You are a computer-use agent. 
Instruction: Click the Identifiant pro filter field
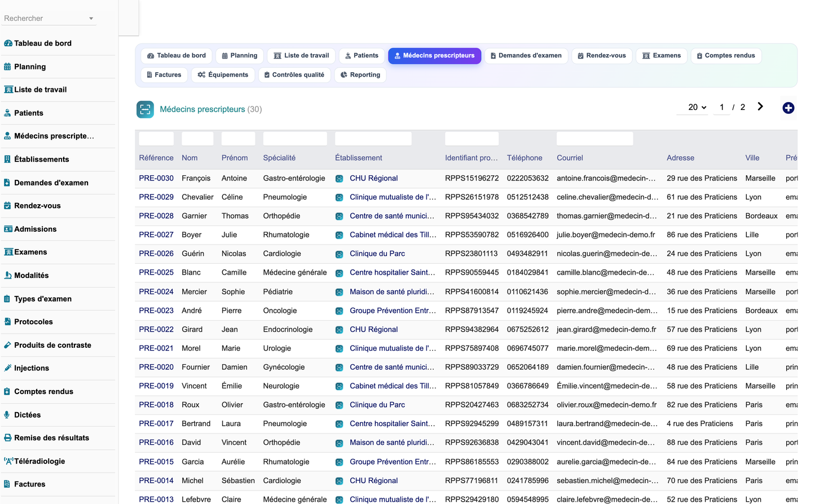[x=472, y=139]
